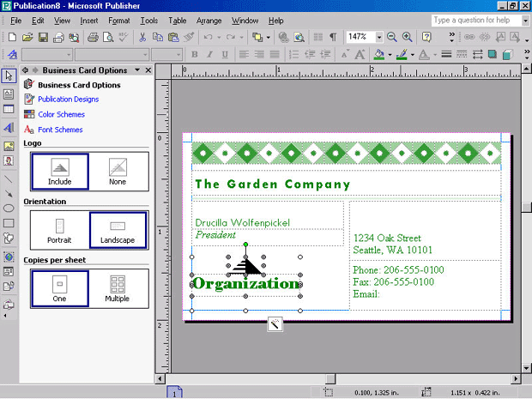532x399 pixels.
Task: Select the Picture Frame tool
Action: [9, 146]
